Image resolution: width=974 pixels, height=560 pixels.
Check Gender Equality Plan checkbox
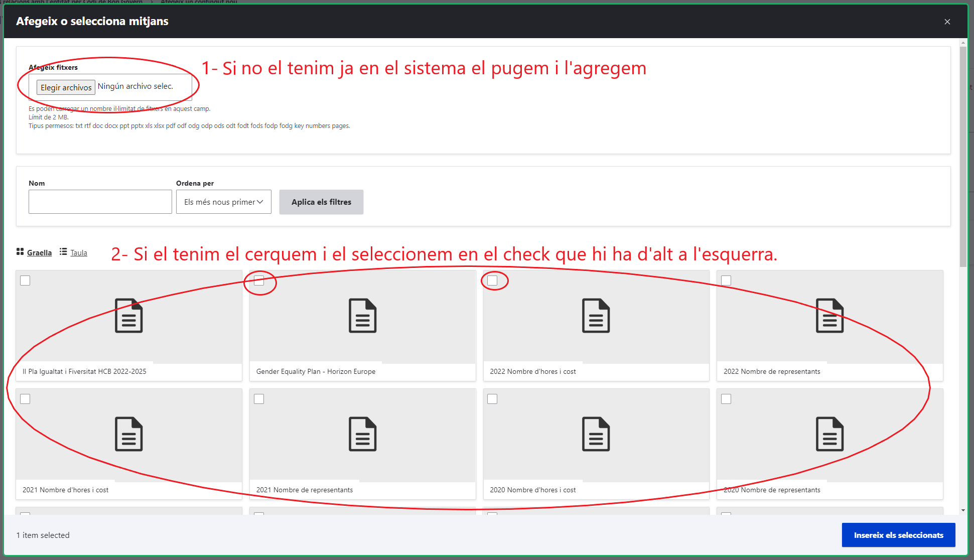[259, 281]
